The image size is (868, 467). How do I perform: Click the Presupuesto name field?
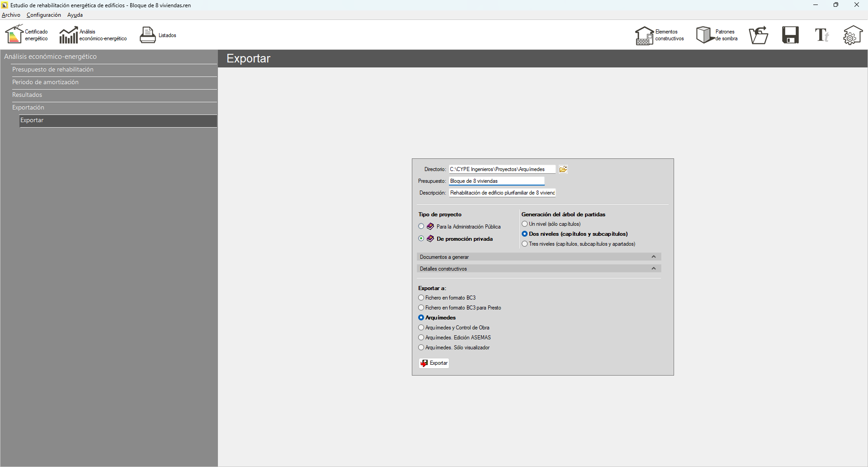(496, 181)
